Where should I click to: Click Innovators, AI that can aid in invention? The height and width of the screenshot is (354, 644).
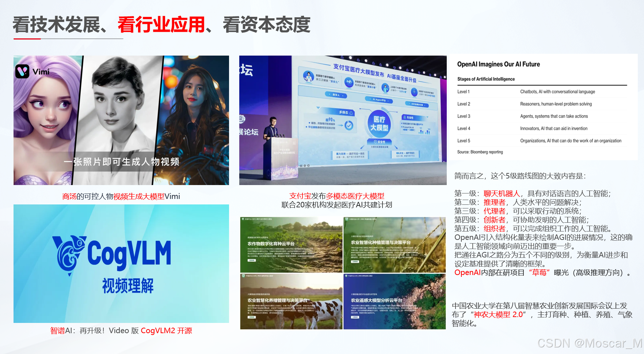554,128
